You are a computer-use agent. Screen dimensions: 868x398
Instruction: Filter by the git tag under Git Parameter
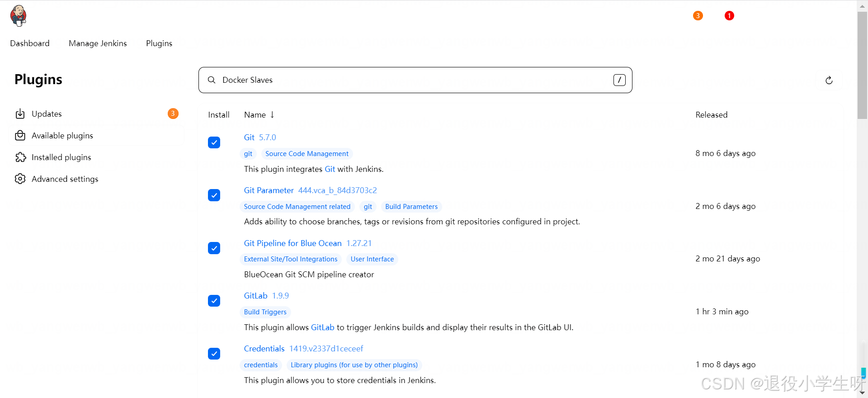[368, 207]
